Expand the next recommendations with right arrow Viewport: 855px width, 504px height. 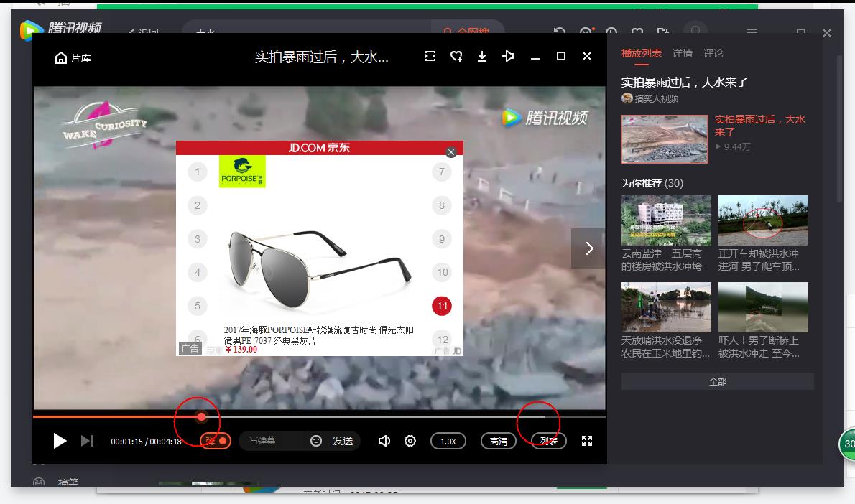click(588, 248)
